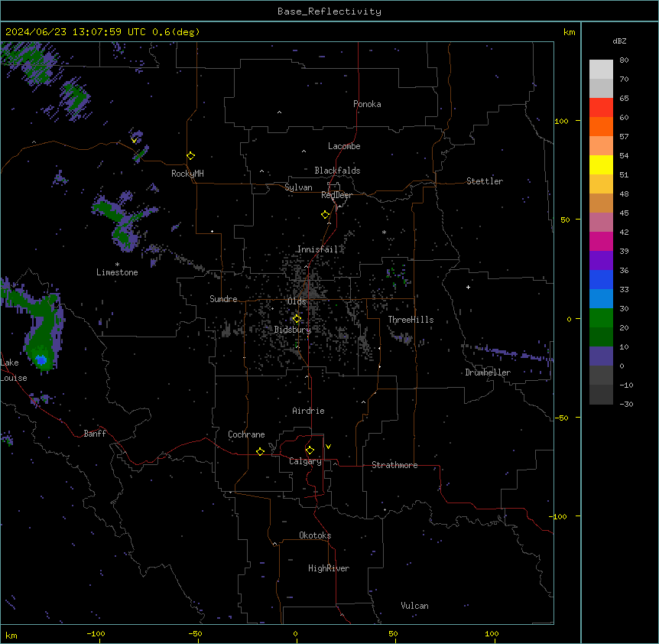This screenshot has height=644, width=659.
Task: Click the RedDeer city label
Action: click(x=336, y=195)
